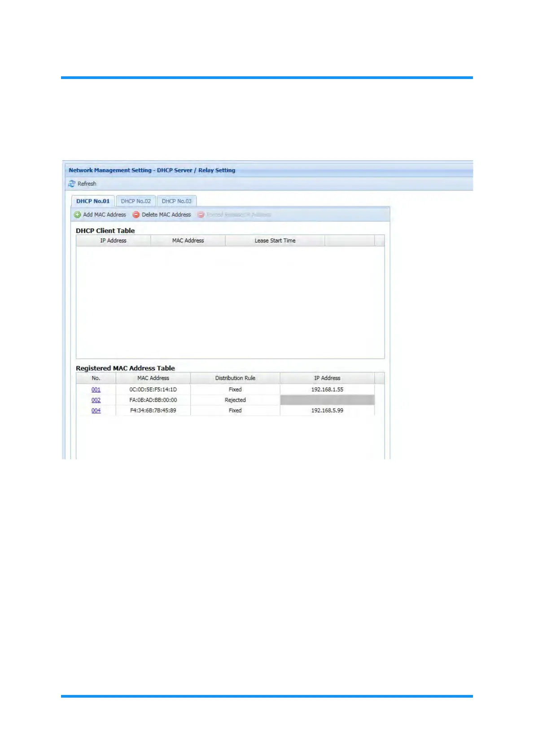
Task: Select MAC address F4:34:6B:7B:45:89 cell
Action: (153, 410)
